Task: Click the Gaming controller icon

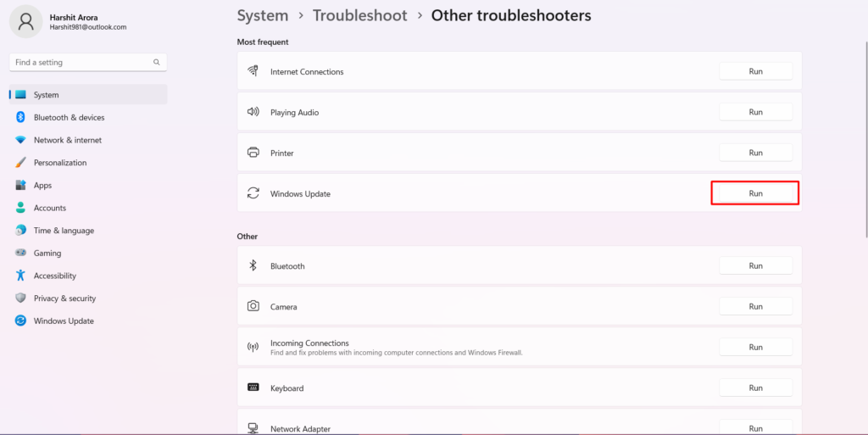Action: click(x=20, y=254)
